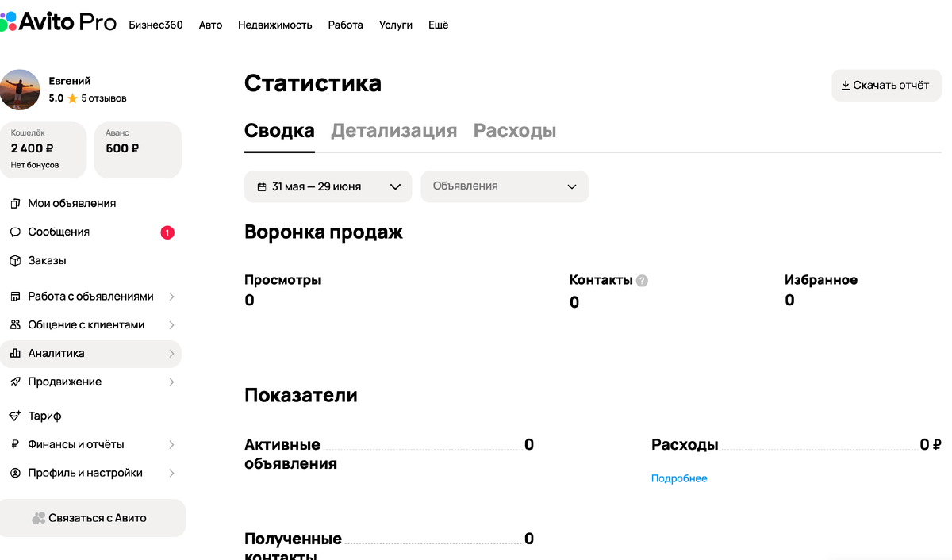Open the Расходы statistics tab
Screen dimensions: 952x560
pos(514,131)
